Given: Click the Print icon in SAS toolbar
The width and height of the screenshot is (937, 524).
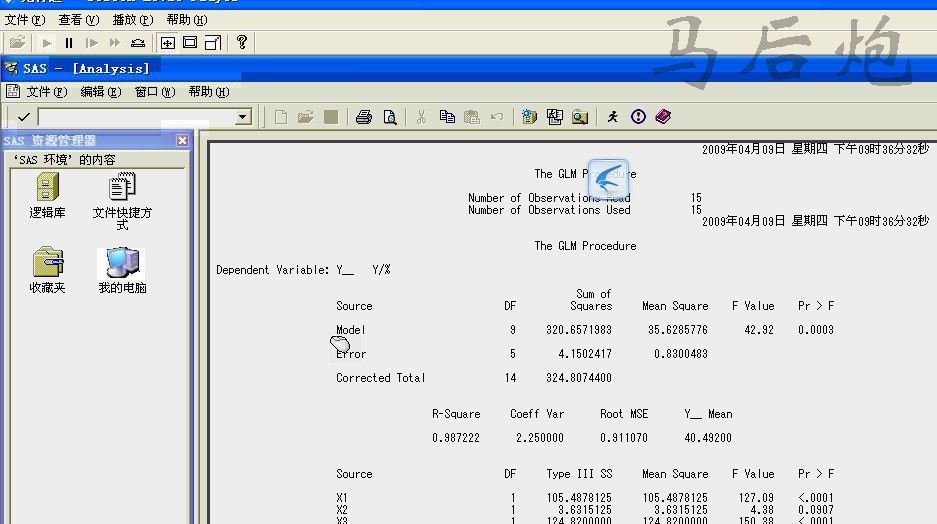Looking at the screenshot, I should (x=364, y=117).
